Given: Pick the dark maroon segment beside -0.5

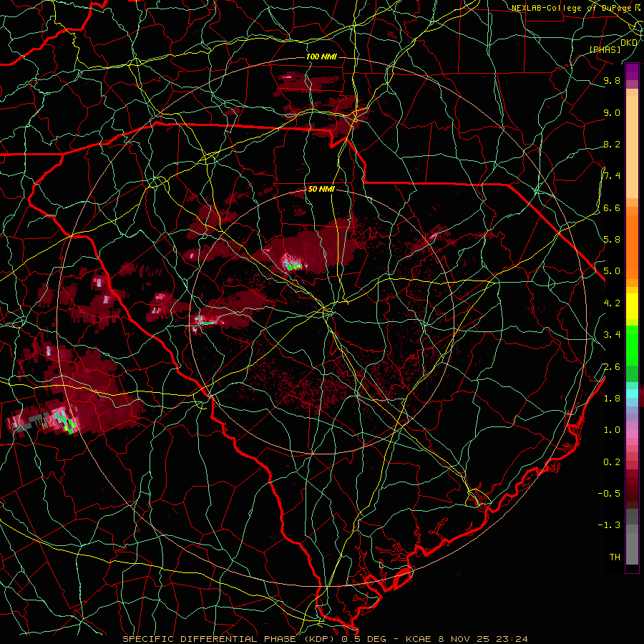Looking at the screenshot, I should point(632,494).
